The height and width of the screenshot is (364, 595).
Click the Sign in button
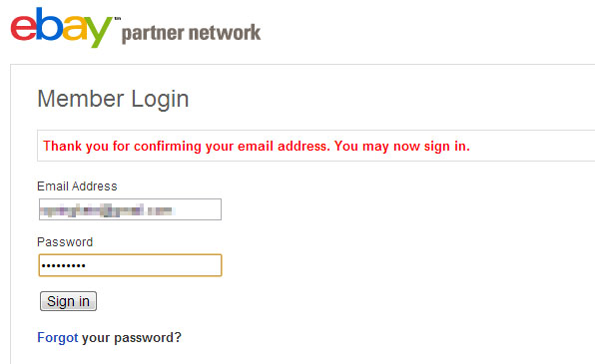(68, 301)
